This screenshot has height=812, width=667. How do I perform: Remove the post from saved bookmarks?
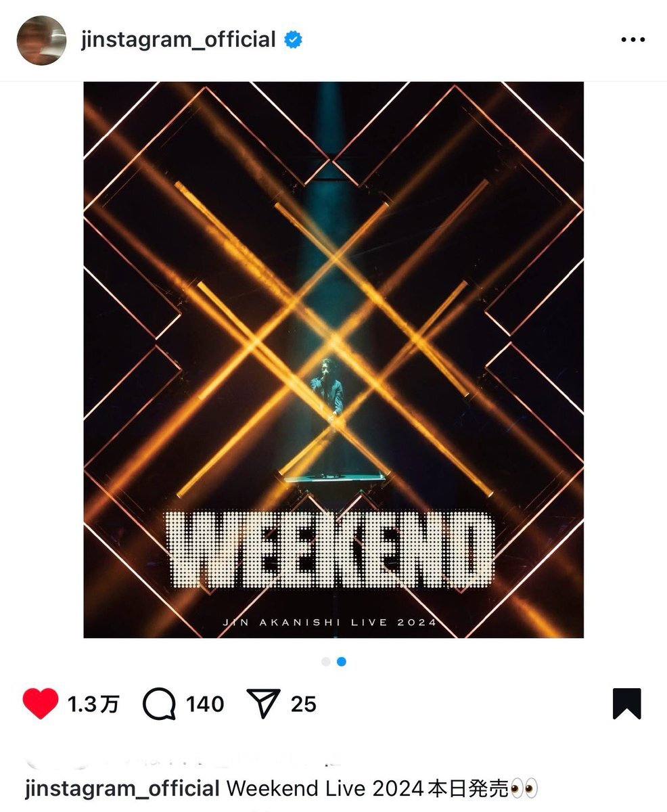(626, 704)
